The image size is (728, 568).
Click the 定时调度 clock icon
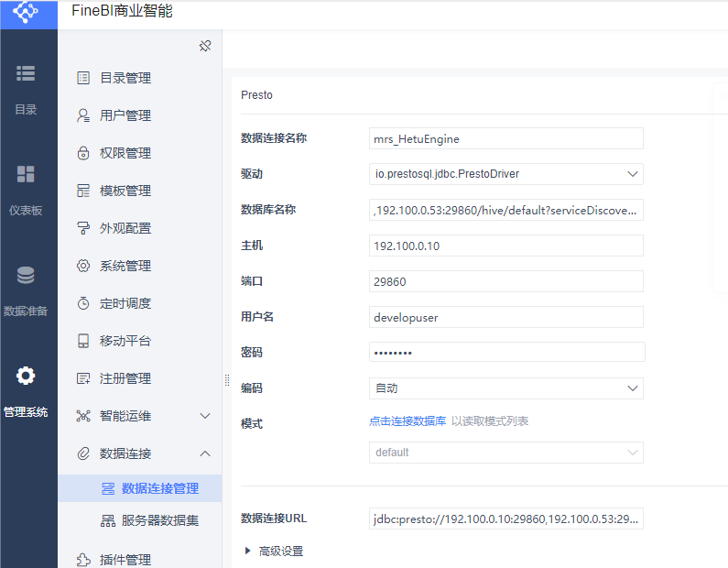(x=83, y=304)
